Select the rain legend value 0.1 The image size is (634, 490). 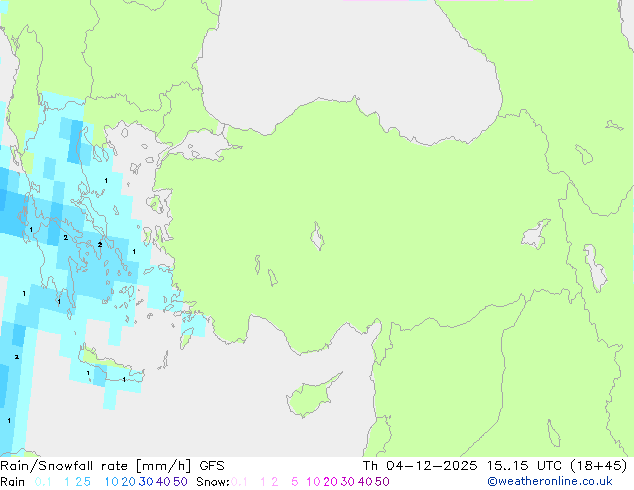point(43,482)
